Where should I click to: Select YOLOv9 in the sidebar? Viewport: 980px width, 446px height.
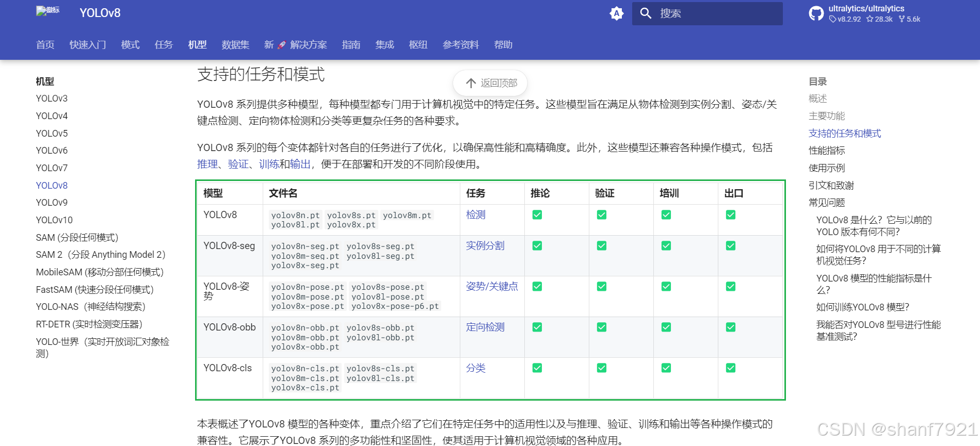[x=52, y=203]
